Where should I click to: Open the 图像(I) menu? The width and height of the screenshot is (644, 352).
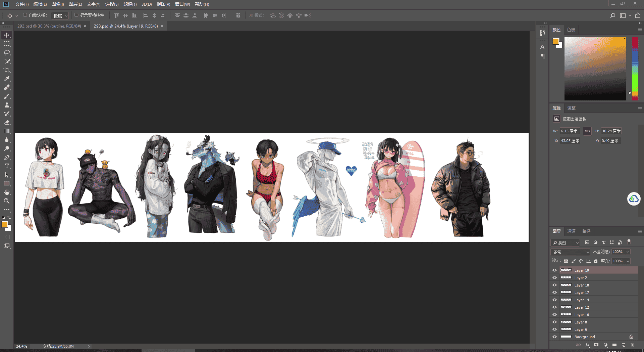coord(58,4)
